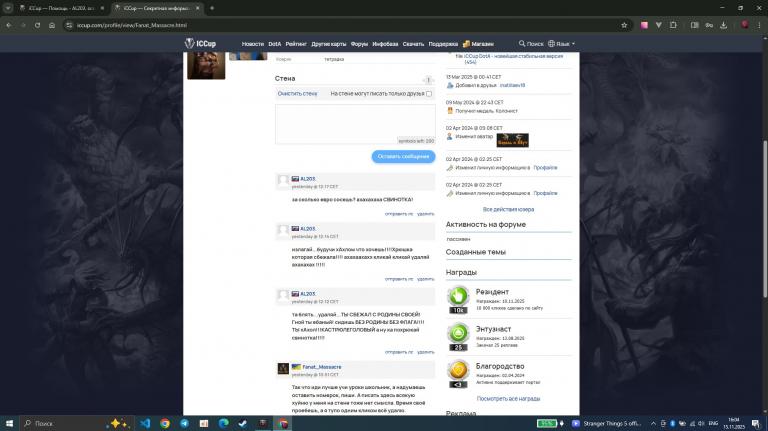Click the Очистить стену link
The width and height of the screenshot is (768, 431).
coord(297,94)
